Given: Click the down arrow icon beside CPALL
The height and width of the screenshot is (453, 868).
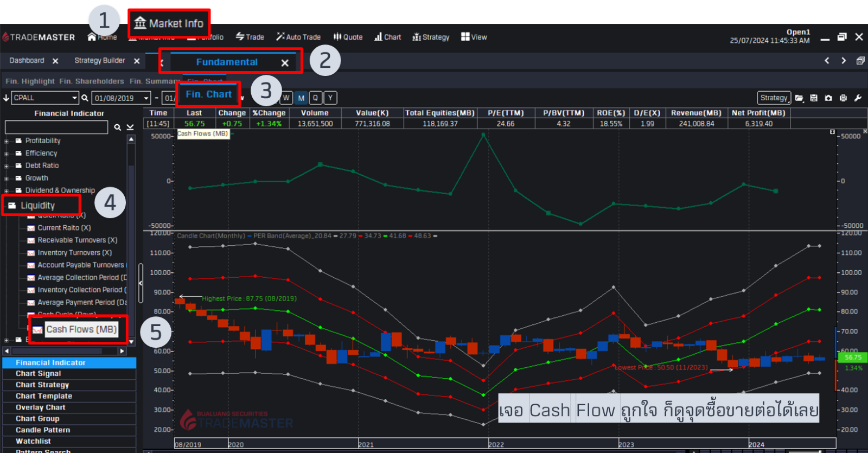Looking at the screenshot, I should pos(7,98).
